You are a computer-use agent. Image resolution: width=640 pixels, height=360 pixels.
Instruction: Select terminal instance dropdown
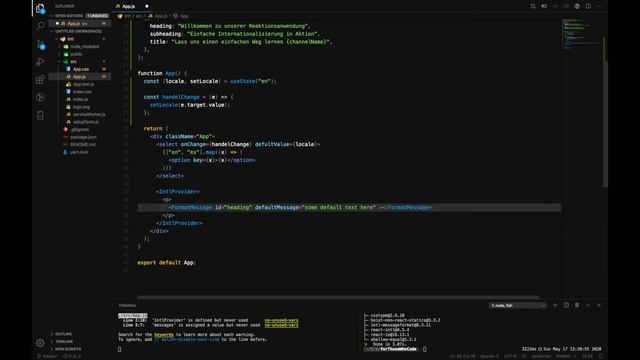tap(517, 305)
